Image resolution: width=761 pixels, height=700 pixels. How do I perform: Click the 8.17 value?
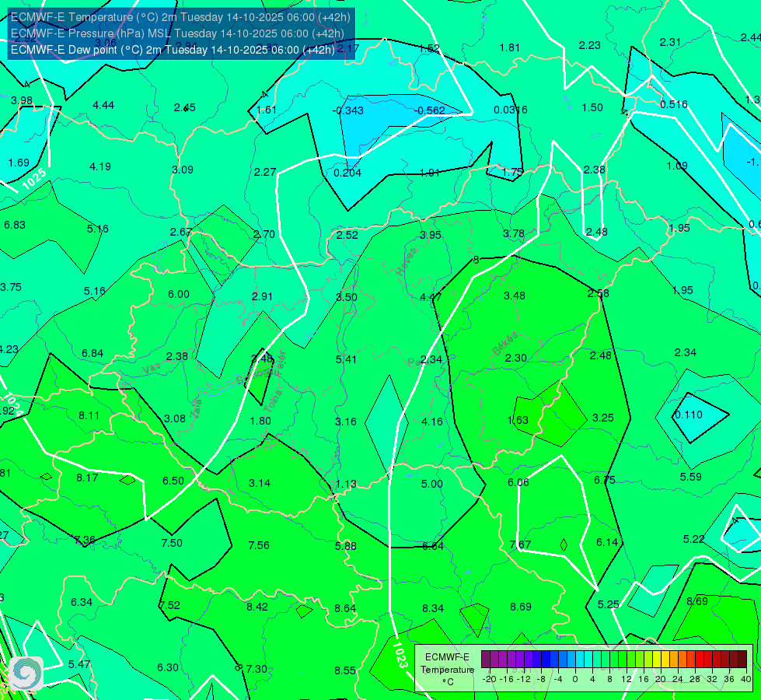pyautogui.click(x=87, y=478)
